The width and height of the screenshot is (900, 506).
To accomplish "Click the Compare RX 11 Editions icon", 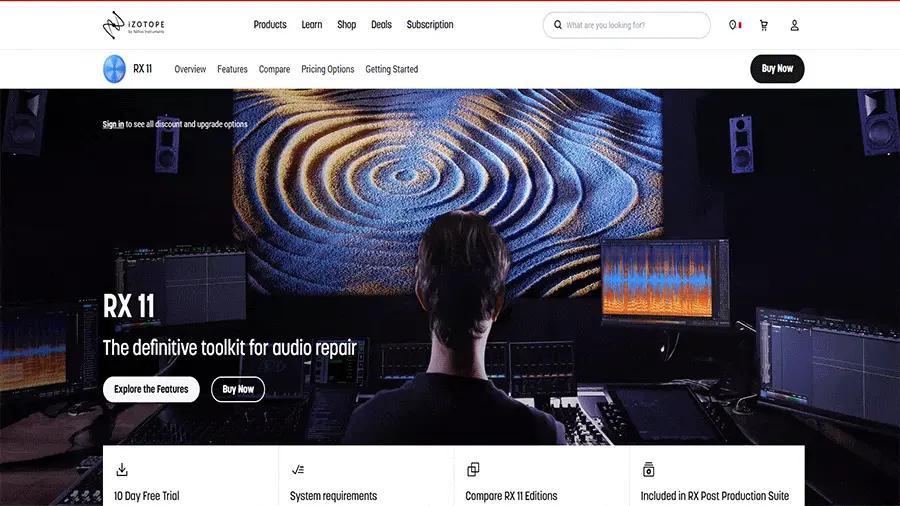I will pos(473,469).
